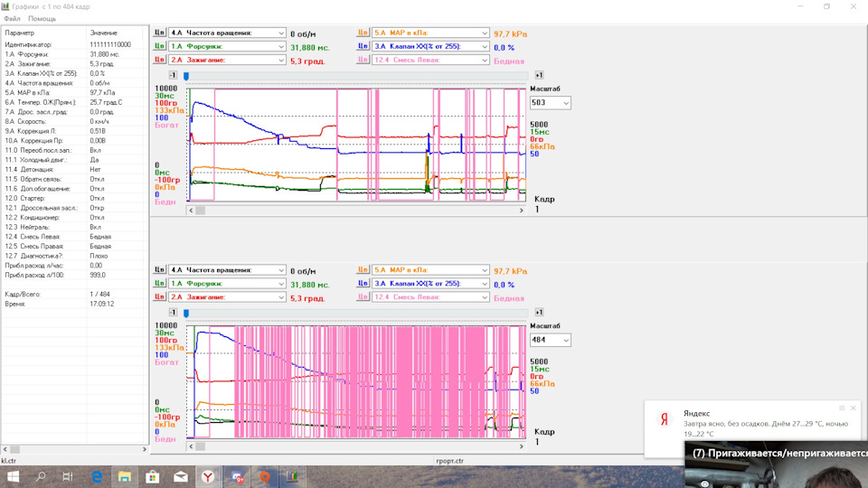Click lower Цв color button for Клапан ХХ
This screenshot has height=488, width=868.
(x=363, y=283)
